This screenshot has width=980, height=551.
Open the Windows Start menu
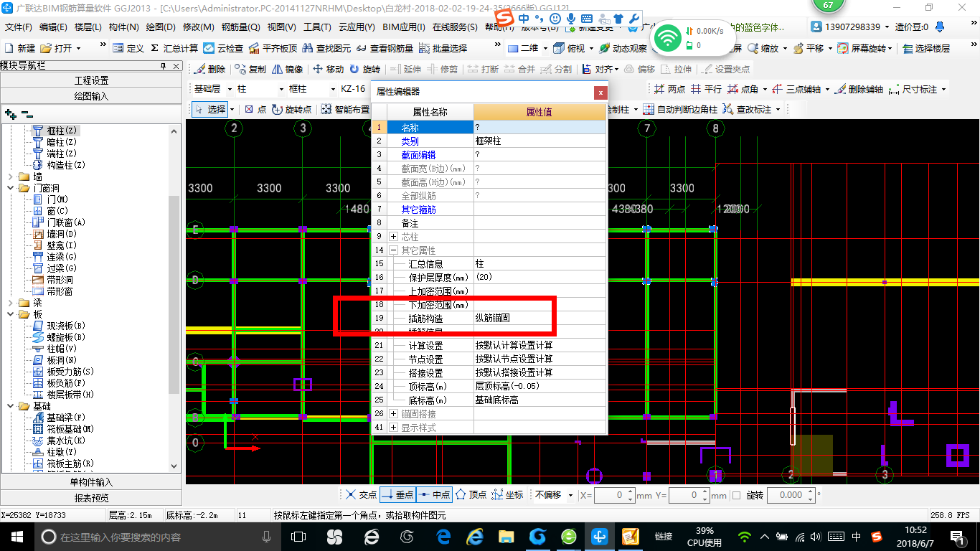pos(16,537)
